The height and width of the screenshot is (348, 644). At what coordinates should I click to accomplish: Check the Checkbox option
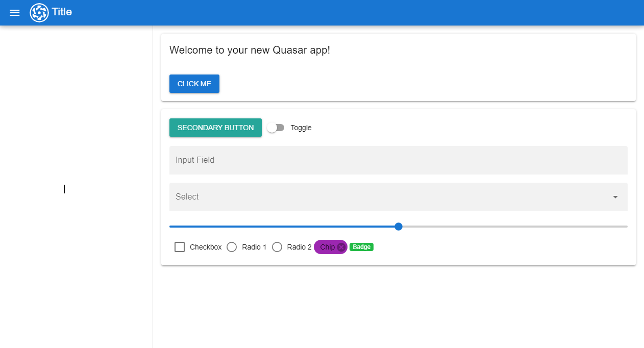(180, 247)
